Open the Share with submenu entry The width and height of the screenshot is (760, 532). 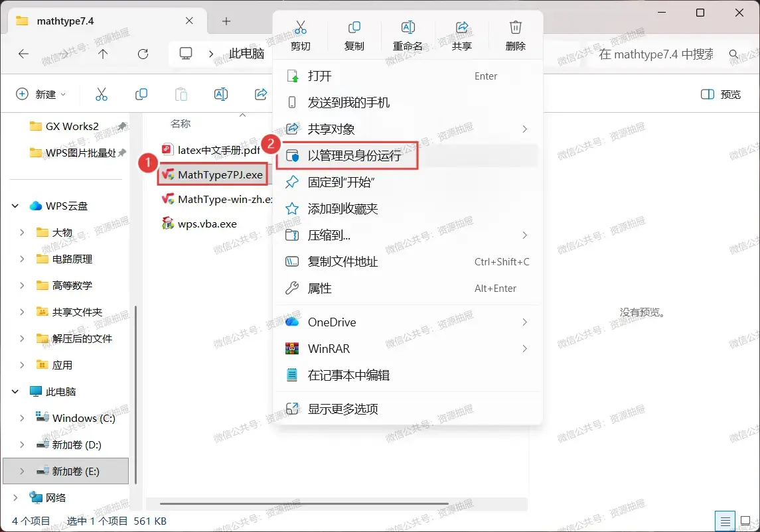408,129
